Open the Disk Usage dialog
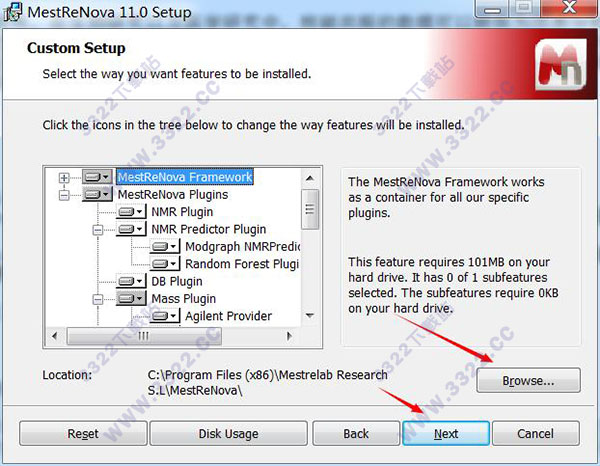The image size is (600, 466). (228, 433)
